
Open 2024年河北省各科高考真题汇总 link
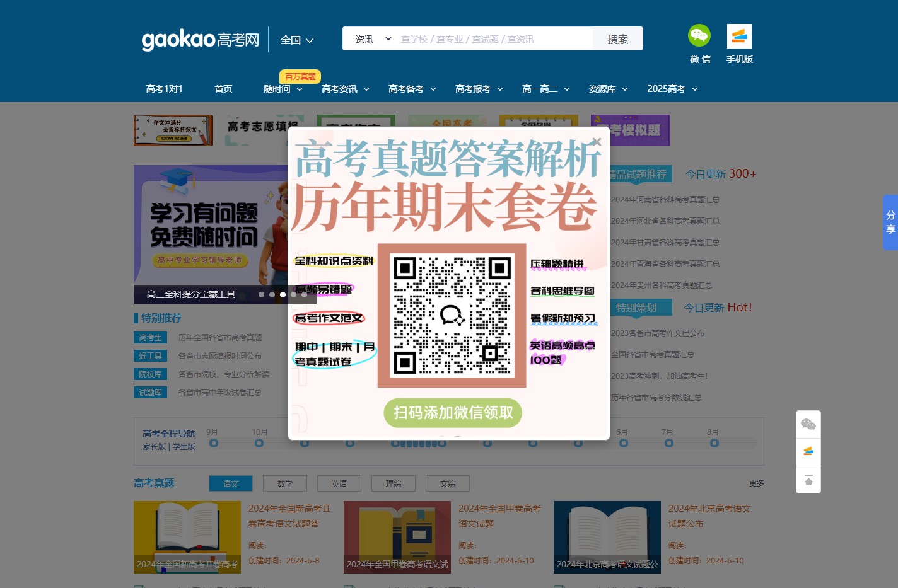(x=665, y=221)
